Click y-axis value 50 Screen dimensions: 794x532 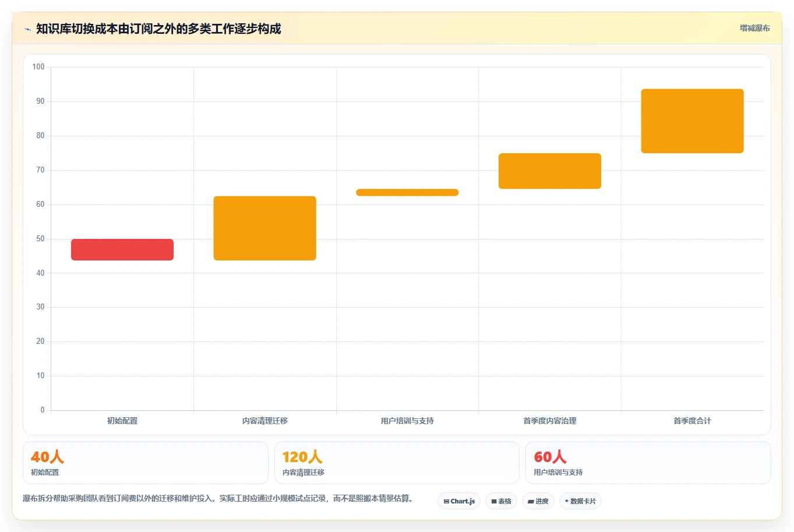click(40, 239)
